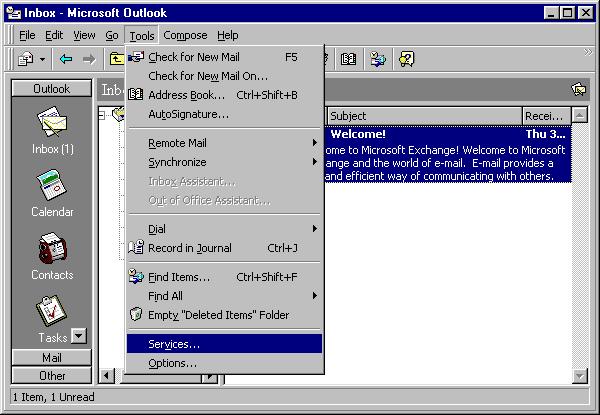Viewport: 600px width, 415px height.
Task: Select the Welcome! message row
Action: click(448, 155)
